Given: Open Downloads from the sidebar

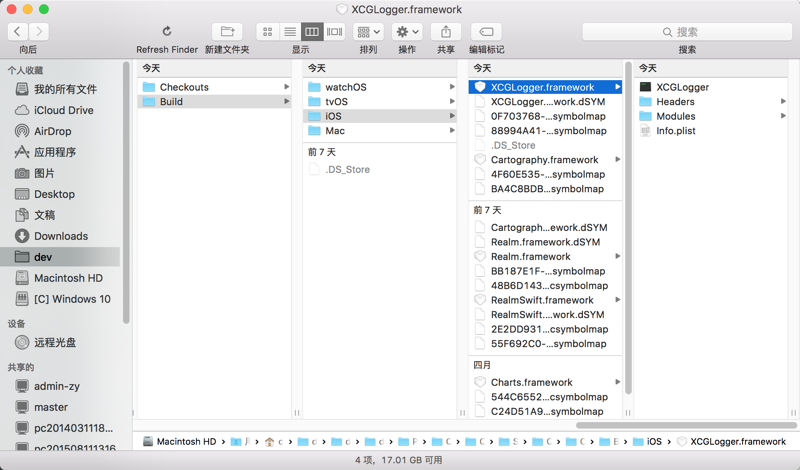Looking at the screenshot, I should click(x=61, y=236).
